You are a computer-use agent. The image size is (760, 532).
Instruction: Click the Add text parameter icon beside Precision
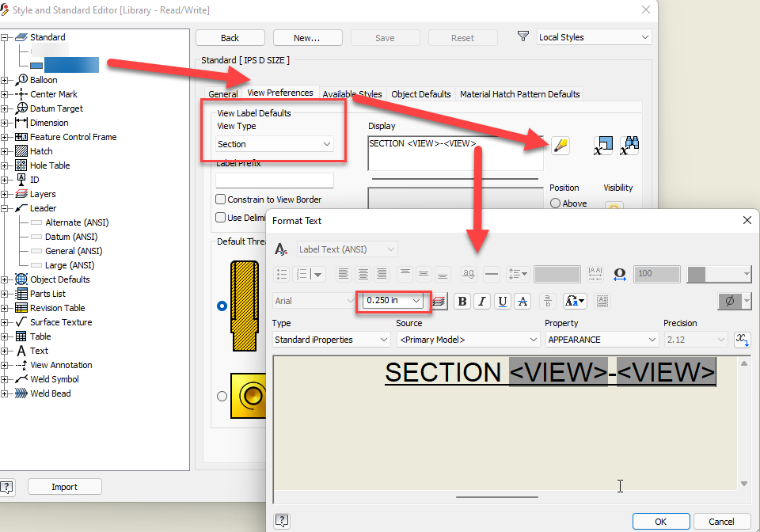(x=742, y=339)
